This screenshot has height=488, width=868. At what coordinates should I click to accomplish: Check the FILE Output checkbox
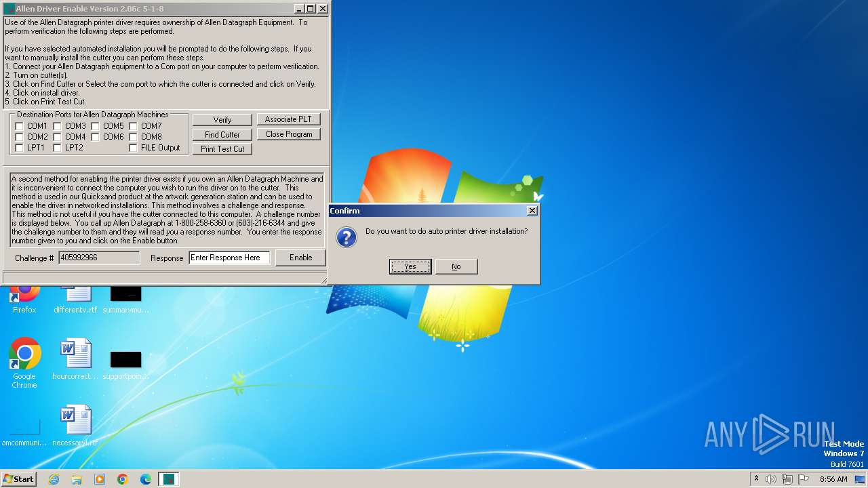[133, 148]
